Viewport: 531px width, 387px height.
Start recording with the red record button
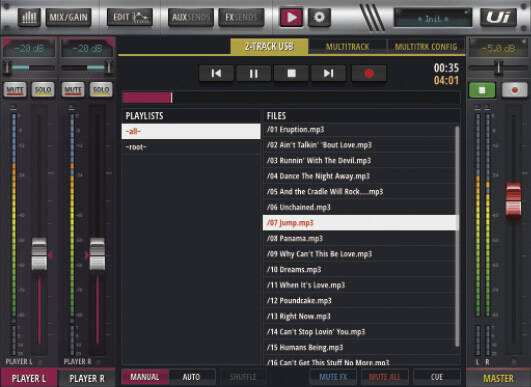369,73
